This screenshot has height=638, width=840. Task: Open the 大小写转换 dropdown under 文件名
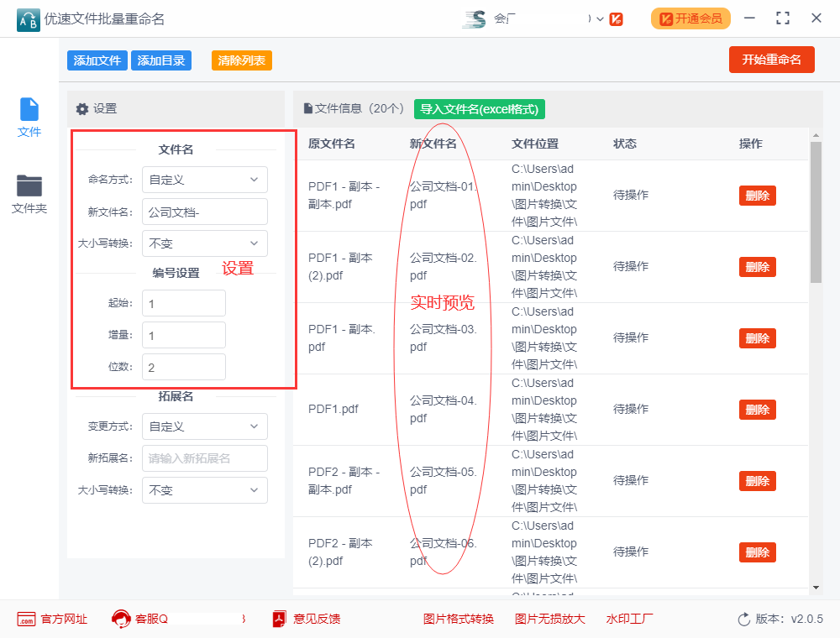(204, 243)
